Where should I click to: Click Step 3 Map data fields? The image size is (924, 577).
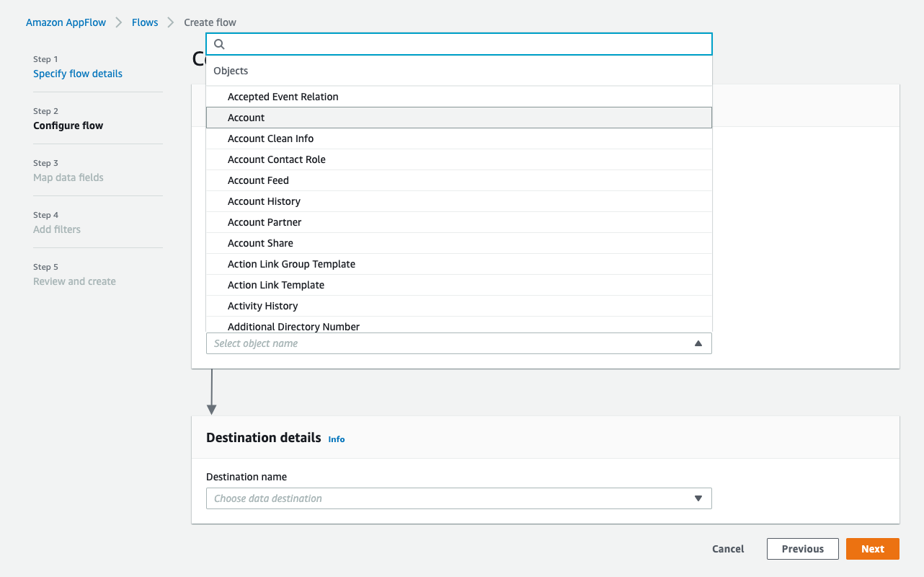click(68, 177)
